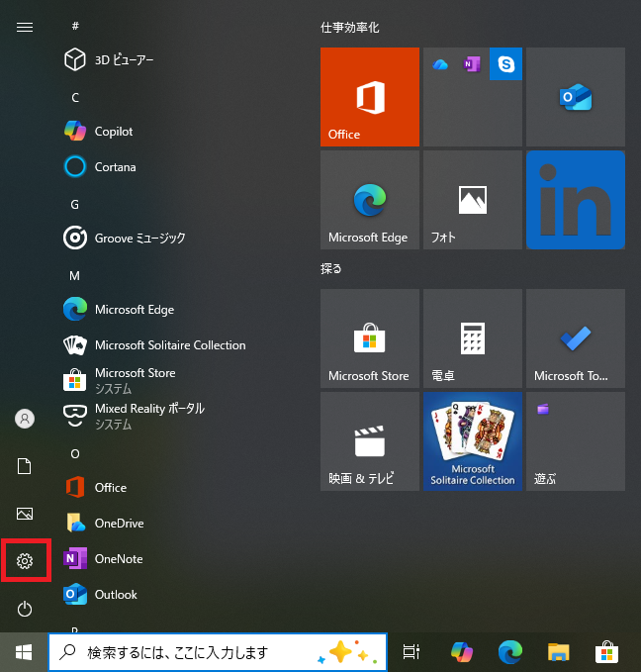Launch OneNote from the app list
The width and height of the screenshot is (641, 672).
point(118,559)
